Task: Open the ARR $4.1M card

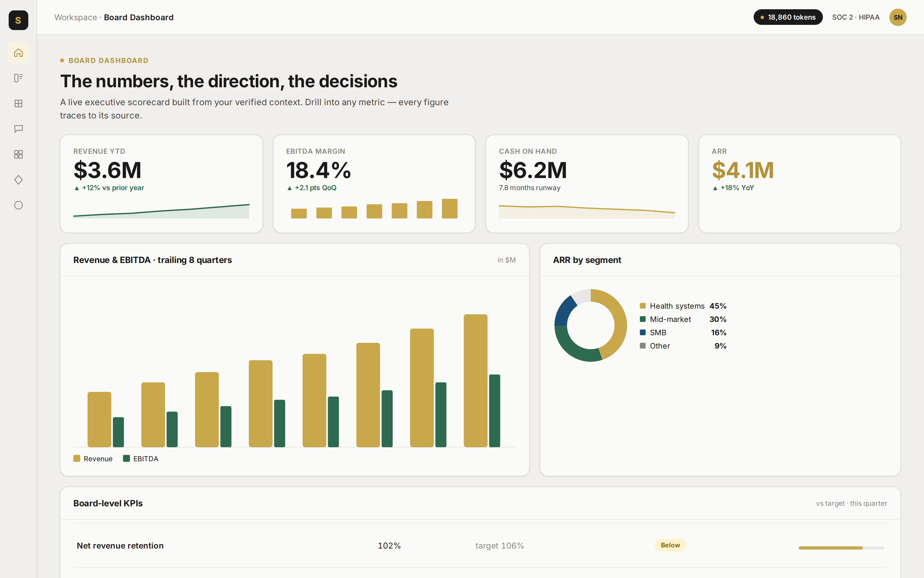Action: point(800,184)
